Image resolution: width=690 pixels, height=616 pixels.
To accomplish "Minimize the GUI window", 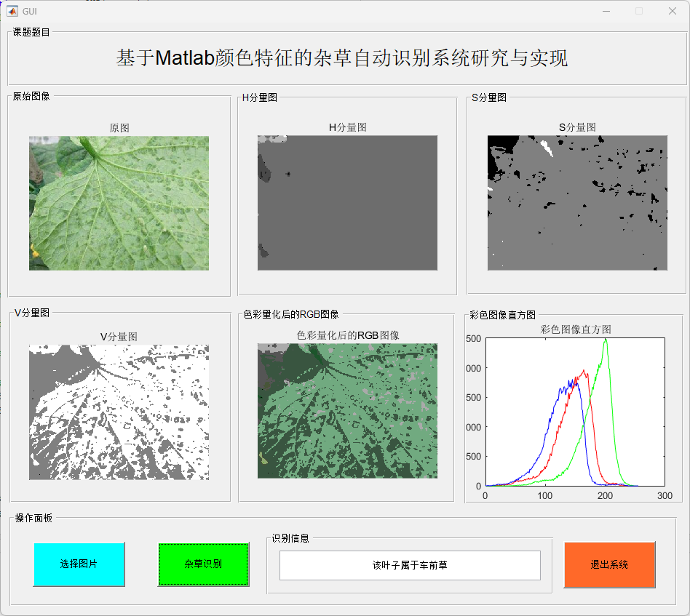I will tap(606, 11).
